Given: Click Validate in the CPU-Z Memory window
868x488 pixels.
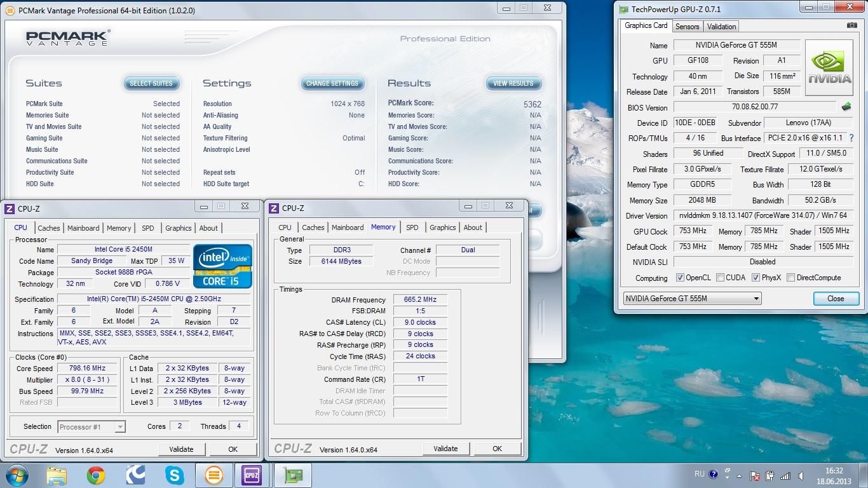Looking at the screenshot, I should click(x=445, y=449).
